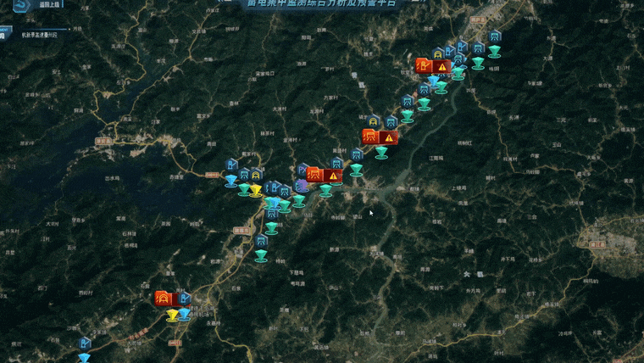Select bridge hexagon between gas-station and yellow tunnel icons

[244, 174]
